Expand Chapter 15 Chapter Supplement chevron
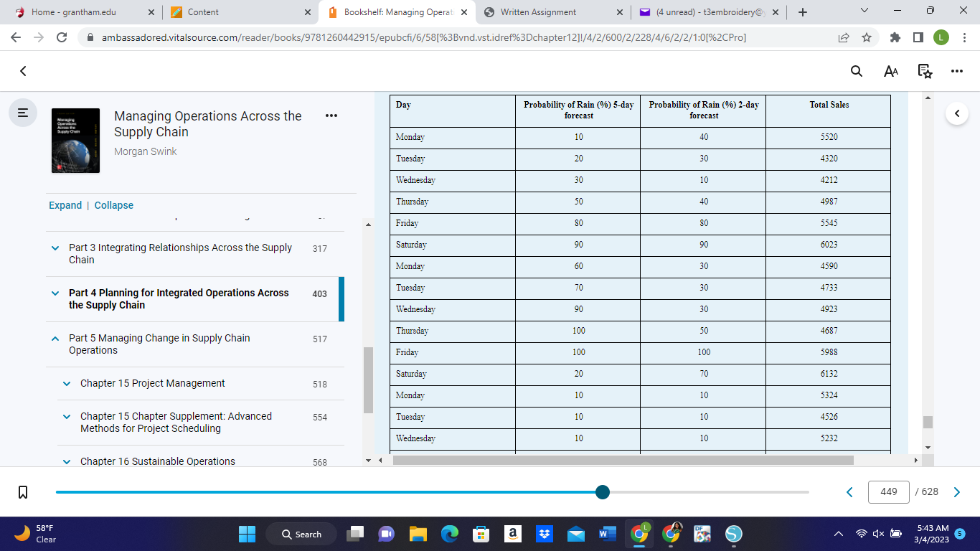Image resolution: width=980 pixels, height=551 pixels. (67, 416)
